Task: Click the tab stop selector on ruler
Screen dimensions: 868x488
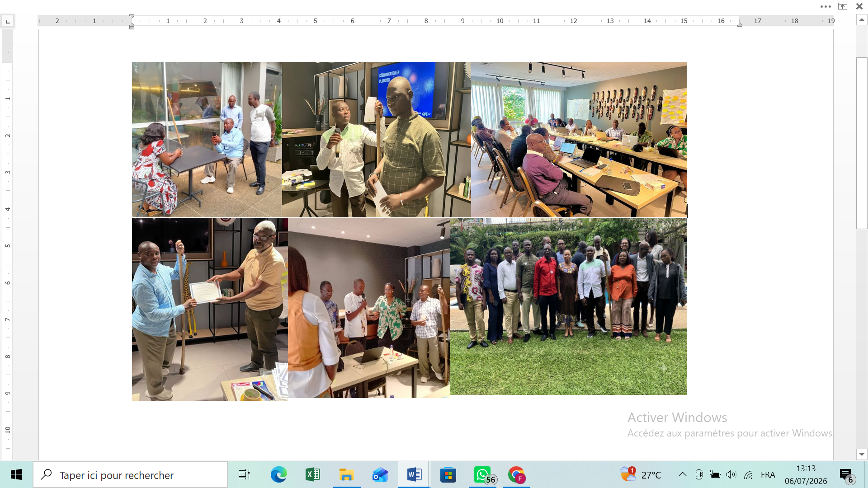Action: (x=8, y=21)
